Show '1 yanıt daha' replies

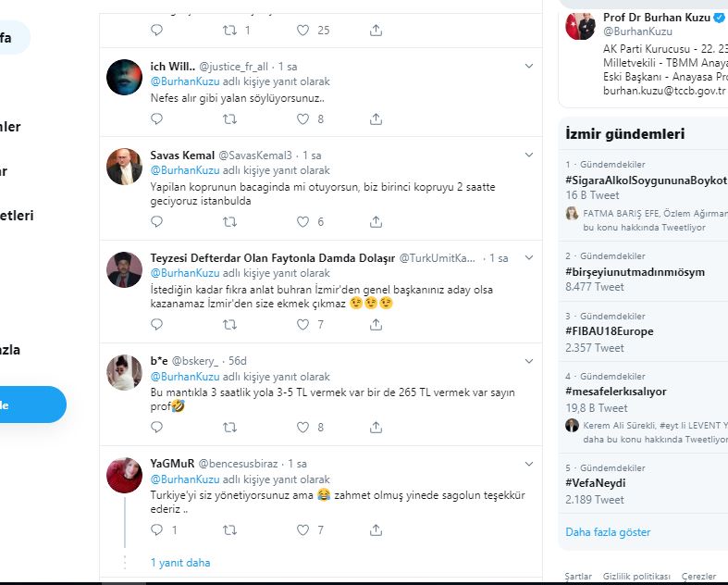[x=180, y=563]
